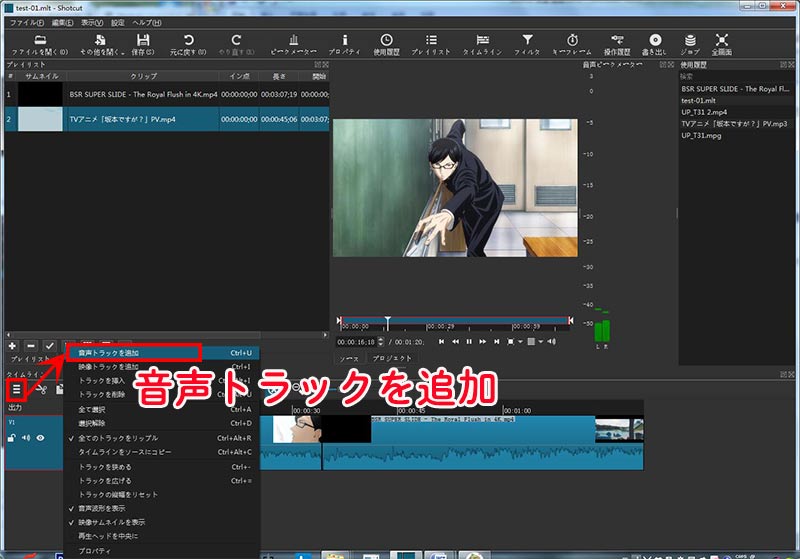This screenshot has height=559, width=800.
Task: Select BSR SUPER SLIDE playlist row
Action: (167, 94)
